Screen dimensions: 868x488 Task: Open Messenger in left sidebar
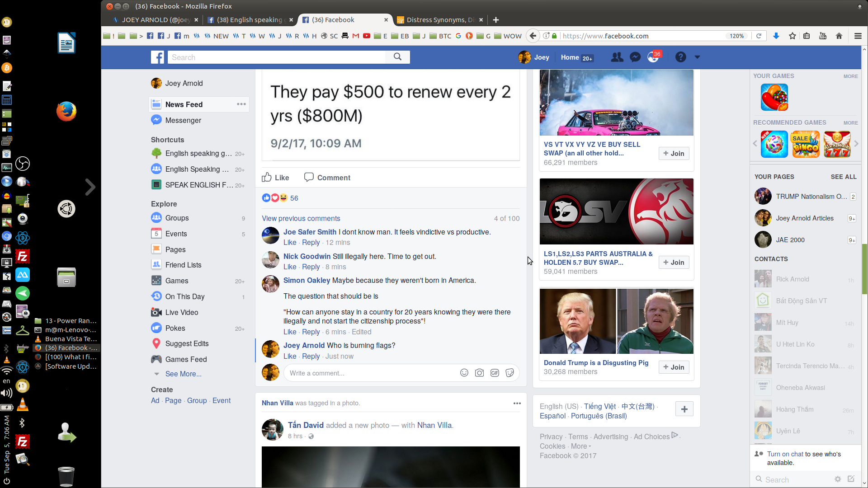(x=183, y=120)
